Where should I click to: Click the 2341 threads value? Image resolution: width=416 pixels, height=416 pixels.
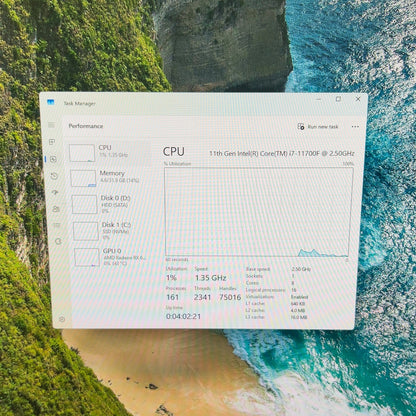pos(203,297)
